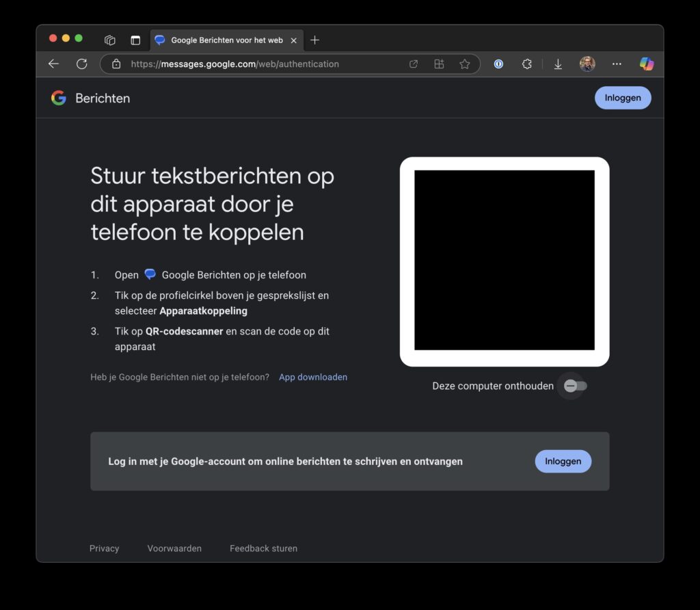
Task: Click the QR code box
Action: [504, 262]
